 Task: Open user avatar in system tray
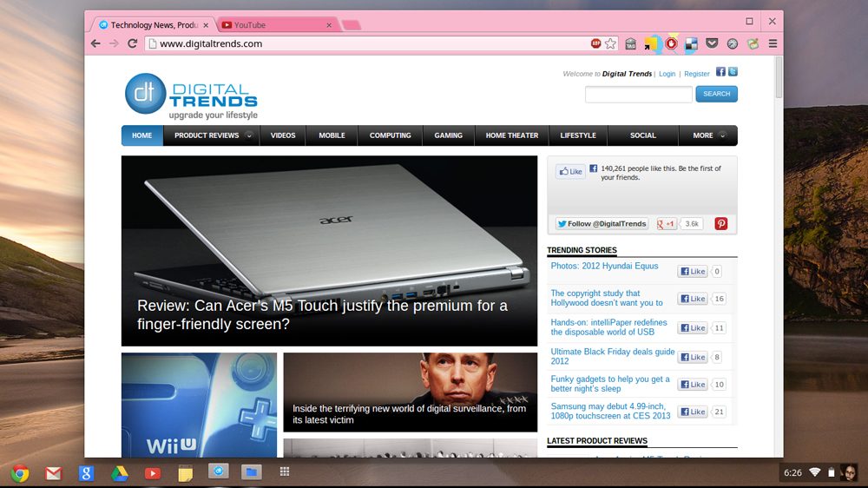point(849,472)
